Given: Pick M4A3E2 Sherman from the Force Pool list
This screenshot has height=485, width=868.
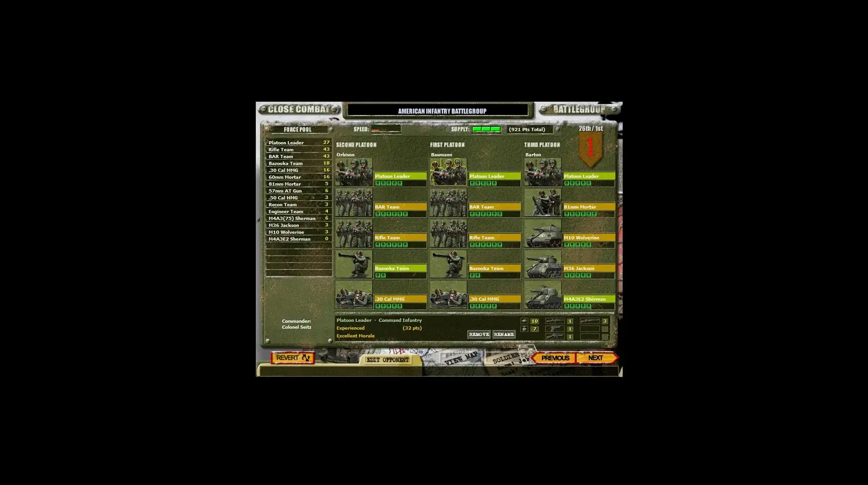Looking at the screenshot, I should click(x=298, y=239).
